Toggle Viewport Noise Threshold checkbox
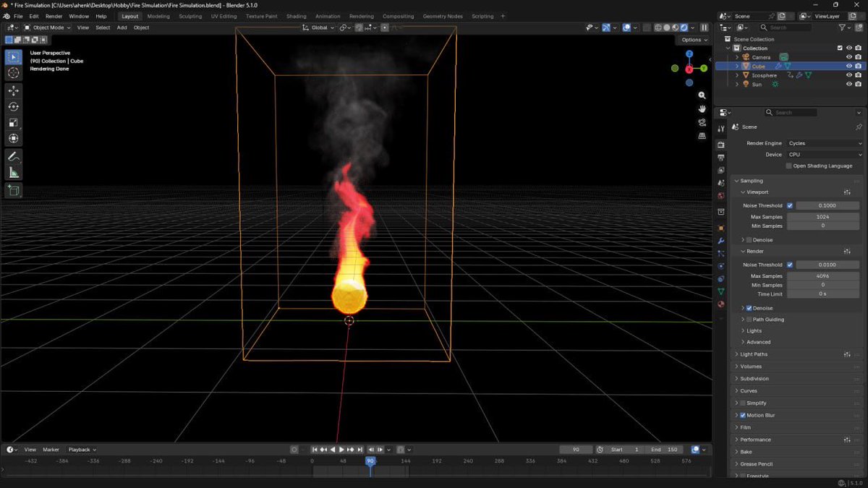868x488 pixels. pos(790,205)
